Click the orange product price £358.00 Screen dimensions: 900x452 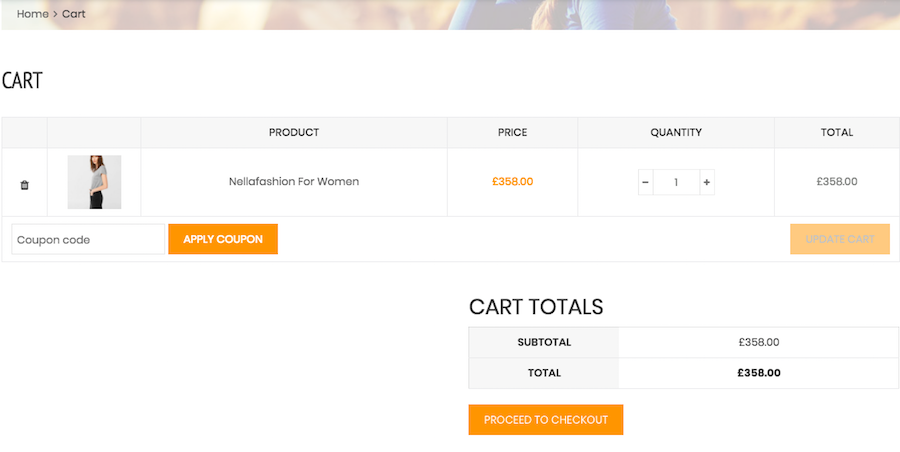click(x=512, y=182)
